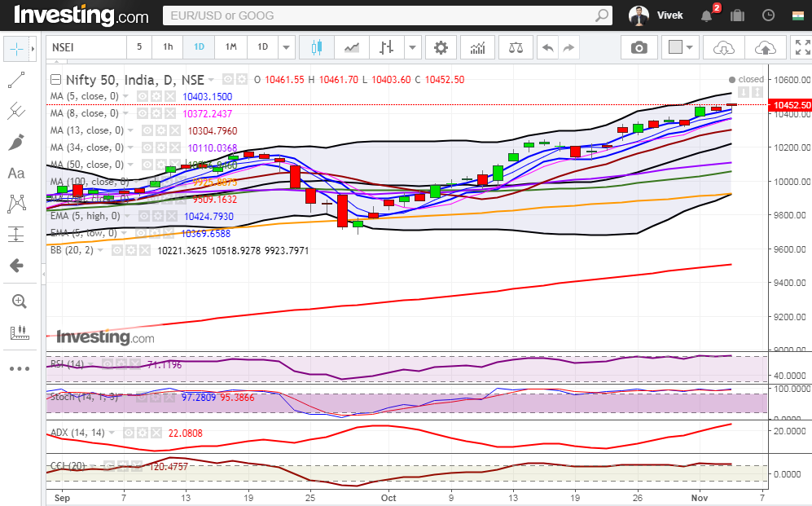The image size is (812, 506).
Task: Load chart layout from cloud
Action: coord(723,47)
